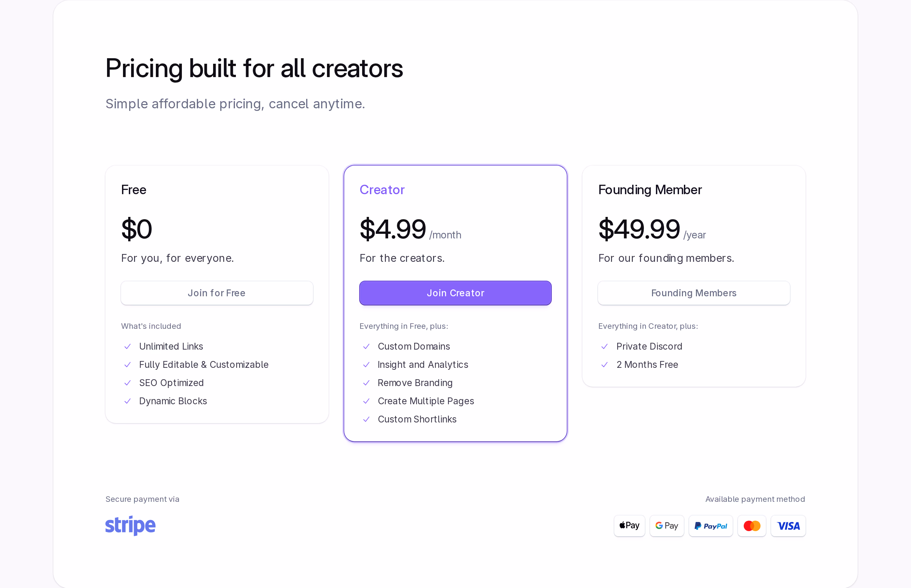Click the Join for Free button
This screenshot has height=588, width=911.
pos(217,293)
